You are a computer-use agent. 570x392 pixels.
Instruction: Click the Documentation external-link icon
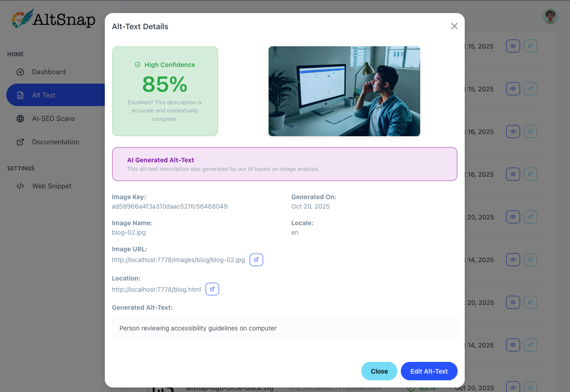(20, 142)
